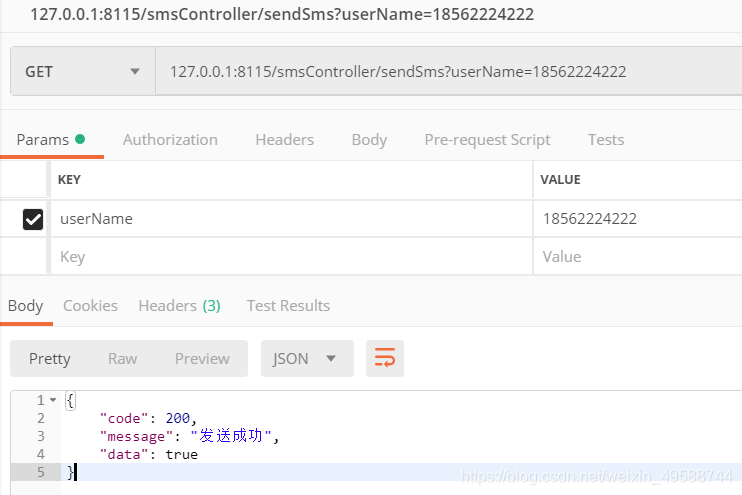
Task: Open the Authorization tab
Action: click(x=170, y=140)
